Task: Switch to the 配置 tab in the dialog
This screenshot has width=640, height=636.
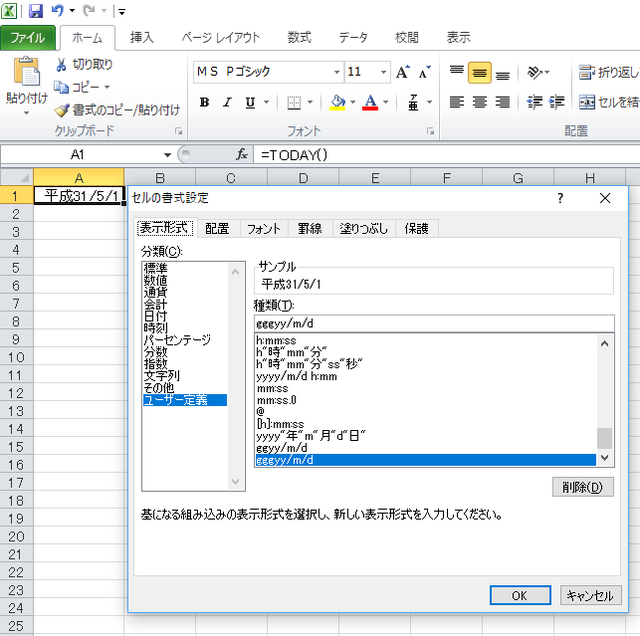Action: (x=217, y=229)
